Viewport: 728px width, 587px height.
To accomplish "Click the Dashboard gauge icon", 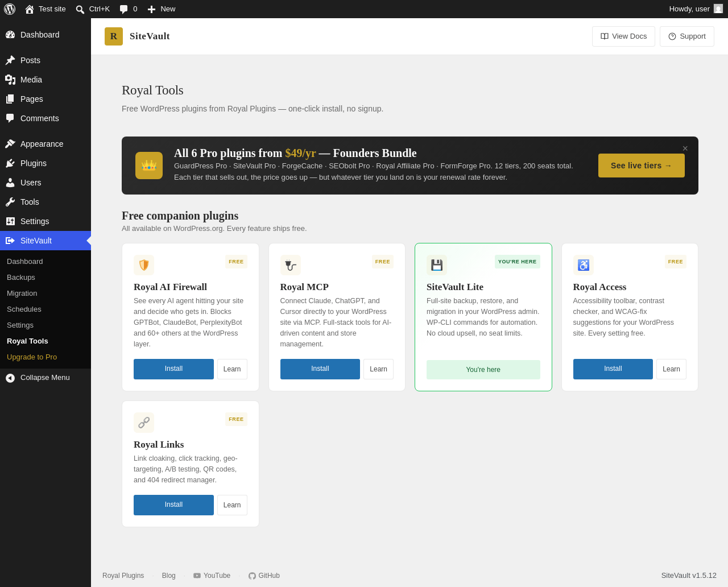I will click(x=10, y=35).
